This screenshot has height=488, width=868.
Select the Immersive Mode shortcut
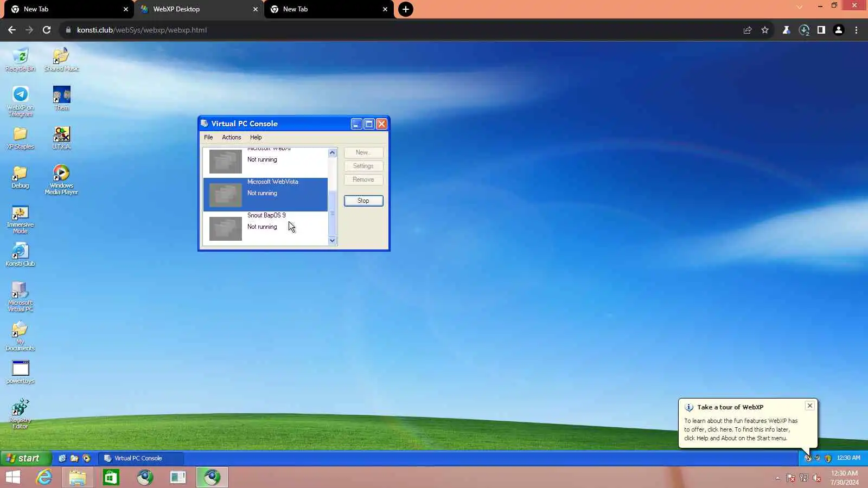[x=20, y=220]
